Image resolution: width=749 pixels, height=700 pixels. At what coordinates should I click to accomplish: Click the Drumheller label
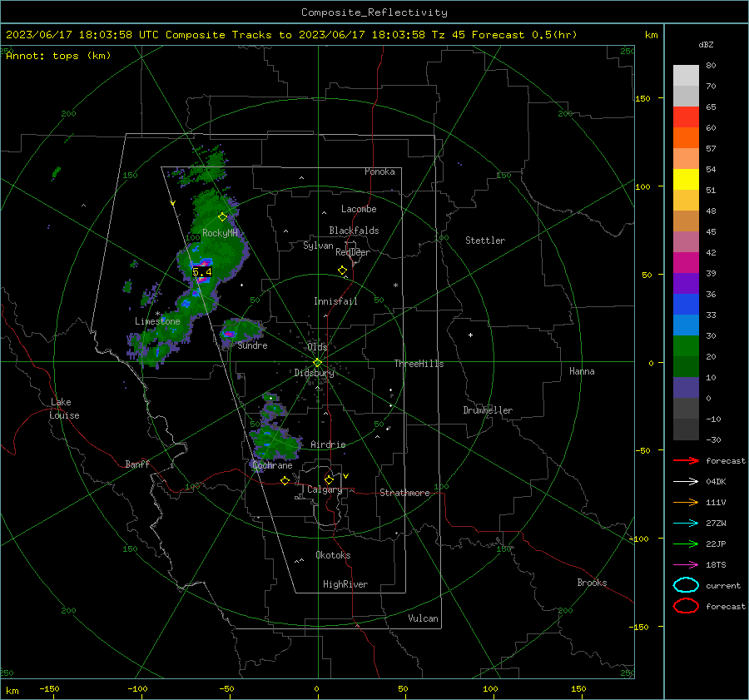point(488,410)
